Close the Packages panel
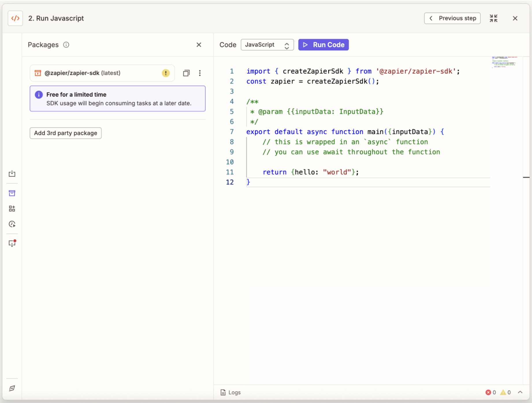Viewport: 532px width, 403px height. 199,45
